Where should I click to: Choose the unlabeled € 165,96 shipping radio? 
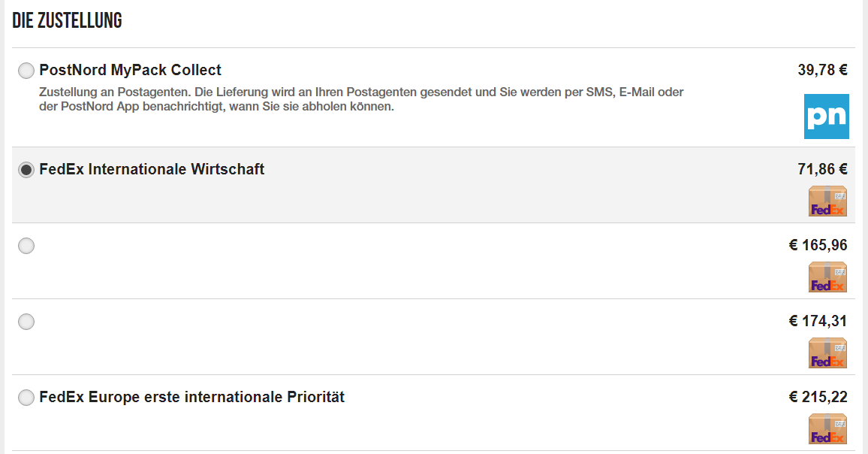click(x=26, y=246)
